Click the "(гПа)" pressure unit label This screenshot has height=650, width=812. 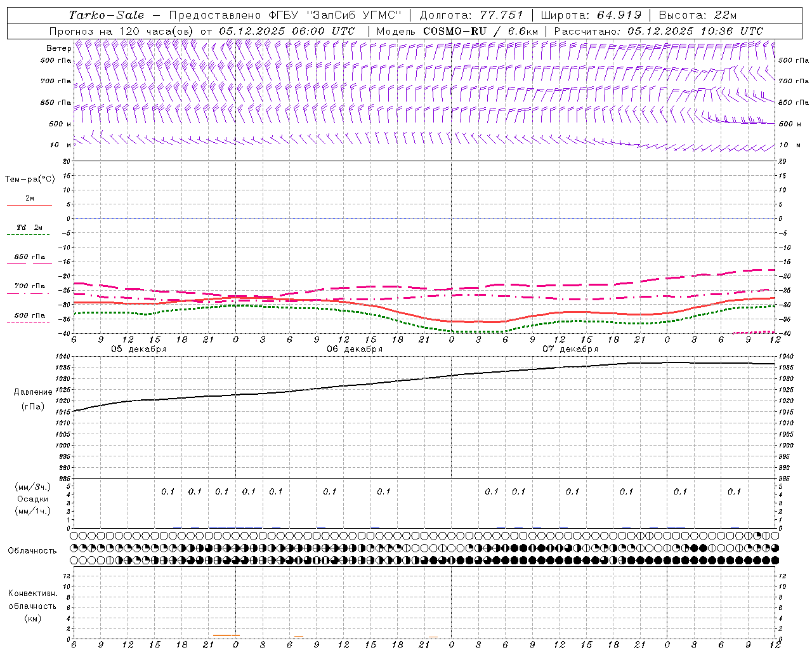(33, 407)
